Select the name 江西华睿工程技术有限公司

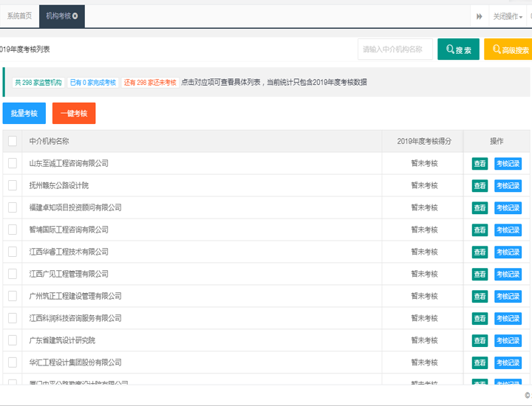(69, 252)
